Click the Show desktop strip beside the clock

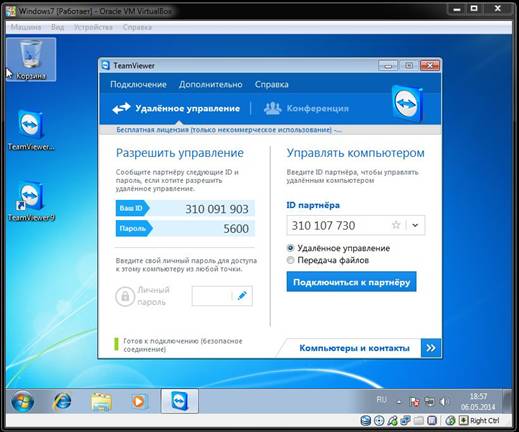coord(508,401)
